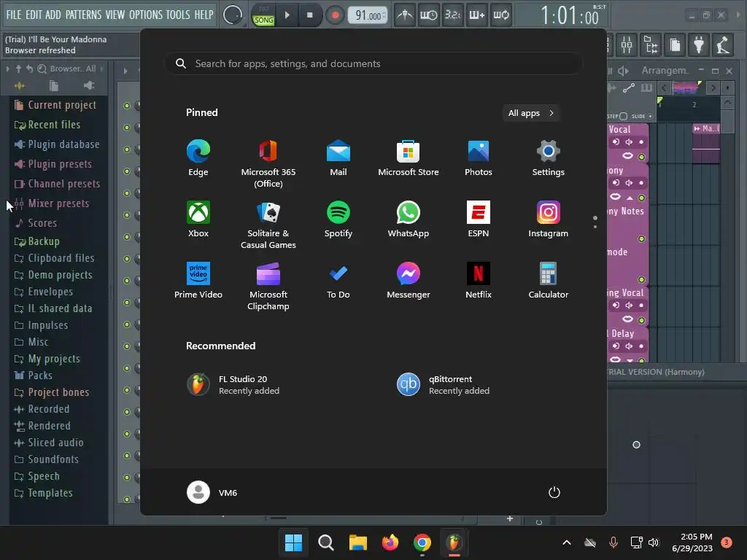
Task: Open Settings from the Start menu
Action: click(549, 158)
